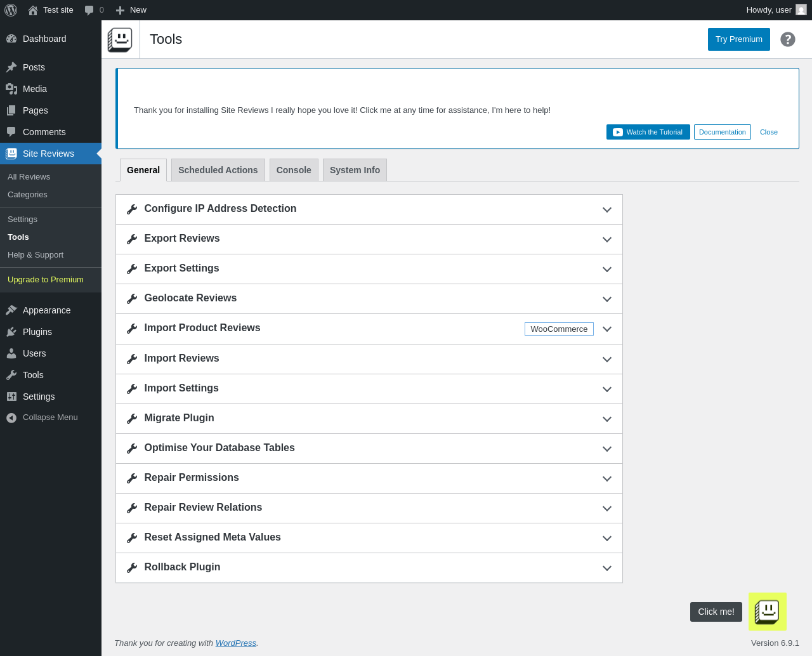Image resolution: width=812 pixels, height=656 pixels.
Task: Expand the Rollback Plugin chevron
Action: (x=607, y=568)
